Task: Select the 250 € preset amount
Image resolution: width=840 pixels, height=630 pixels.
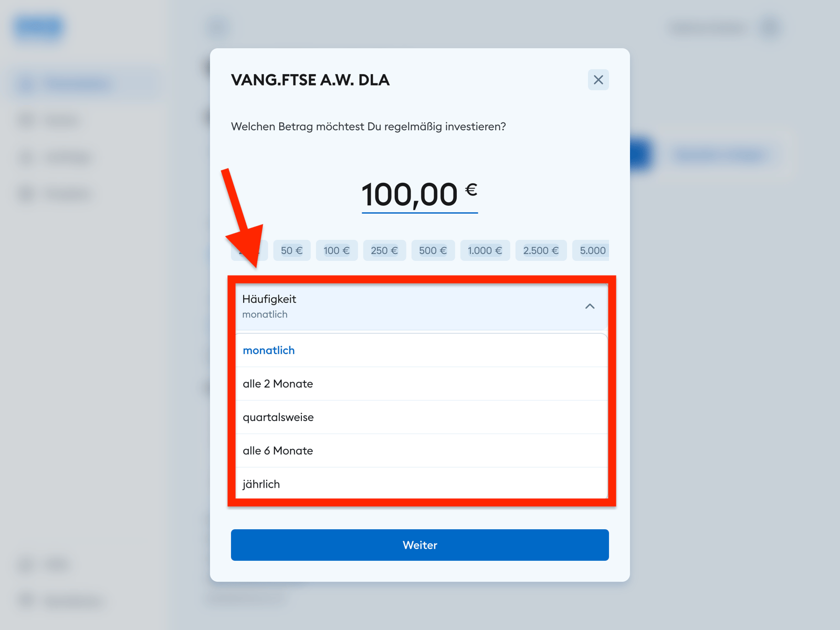Action: (x=384, y=250)
